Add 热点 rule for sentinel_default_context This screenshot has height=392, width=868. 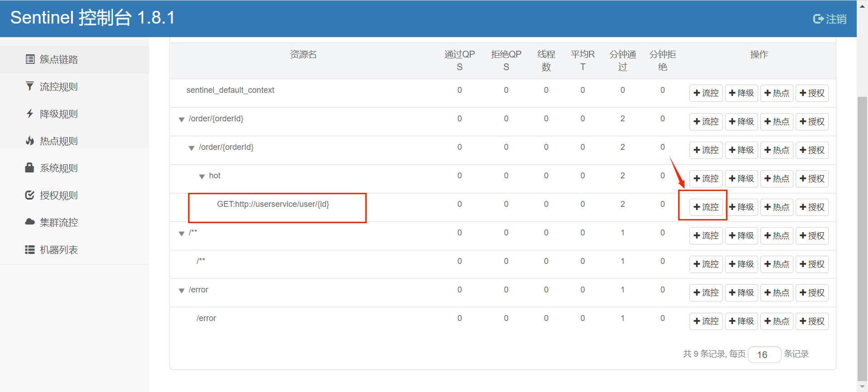(x=777, y=93)
